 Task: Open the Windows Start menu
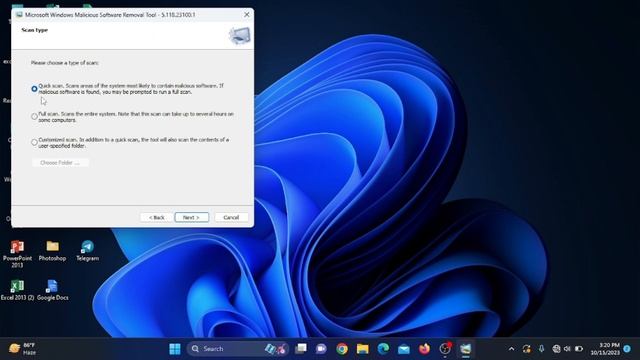tap(175, 349)
